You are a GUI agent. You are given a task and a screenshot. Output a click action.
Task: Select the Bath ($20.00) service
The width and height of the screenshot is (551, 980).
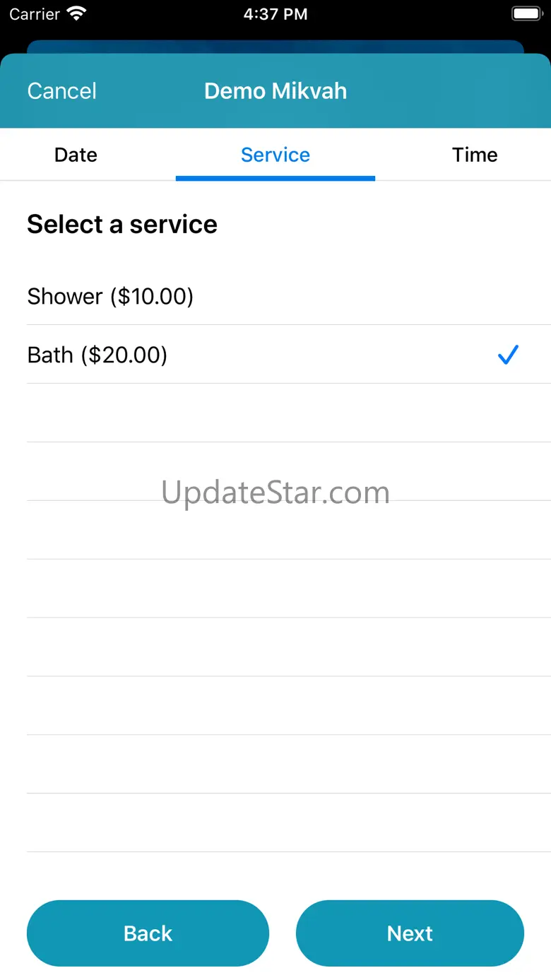tap(97, 355)
